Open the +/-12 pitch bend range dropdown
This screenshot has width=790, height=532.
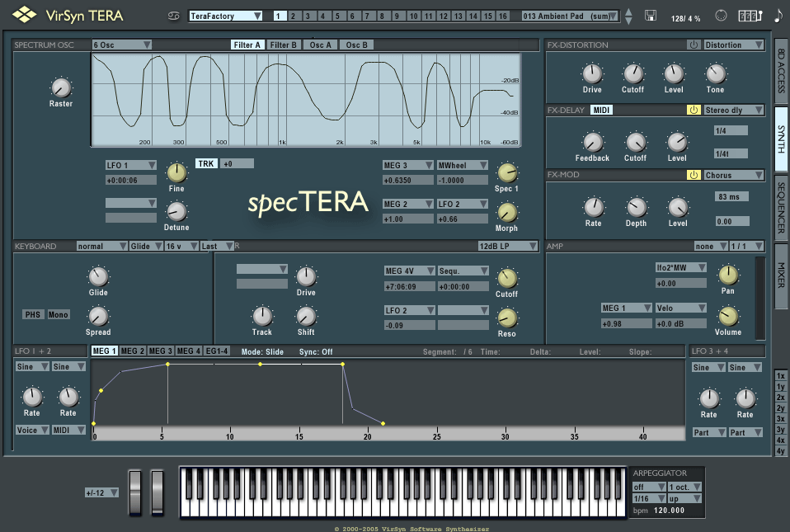101,492
